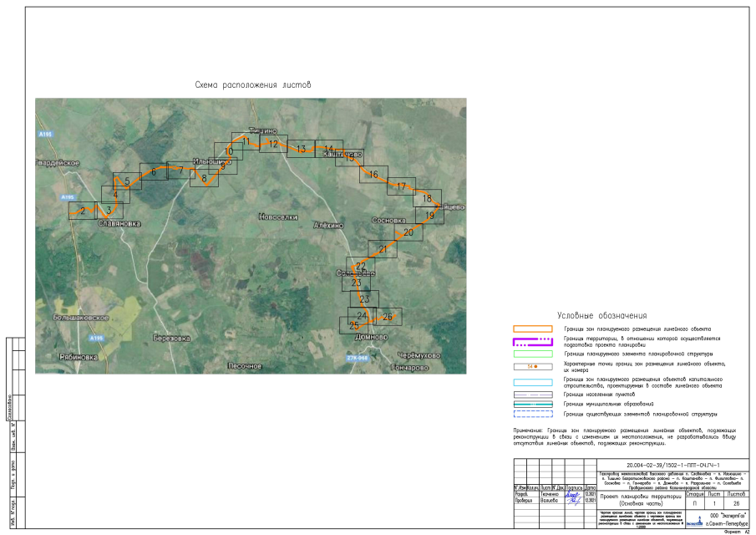Screen dimensions: 756x535
Task: Click the 27K-068 road badge on map
Action: tap(358, 358)
